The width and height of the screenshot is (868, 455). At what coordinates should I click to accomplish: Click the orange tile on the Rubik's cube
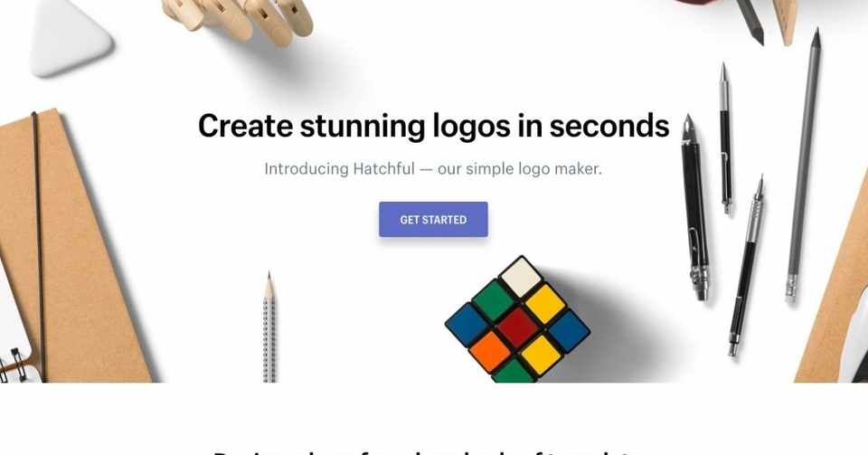489,352
